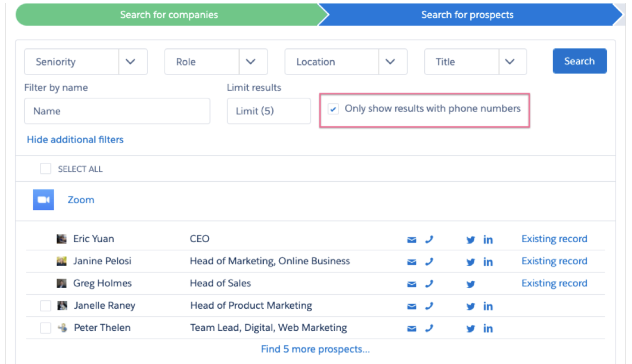Click Peter Thelen's profile photo
The width and height of the screenshot is (632, 364).
(62, 328)
